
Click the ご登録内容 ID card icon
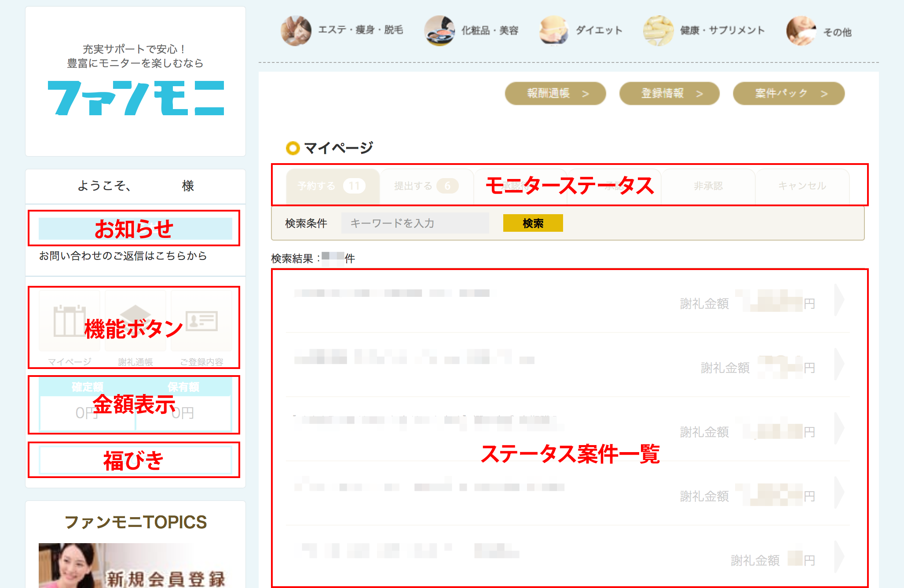click(x=201, y=321)
